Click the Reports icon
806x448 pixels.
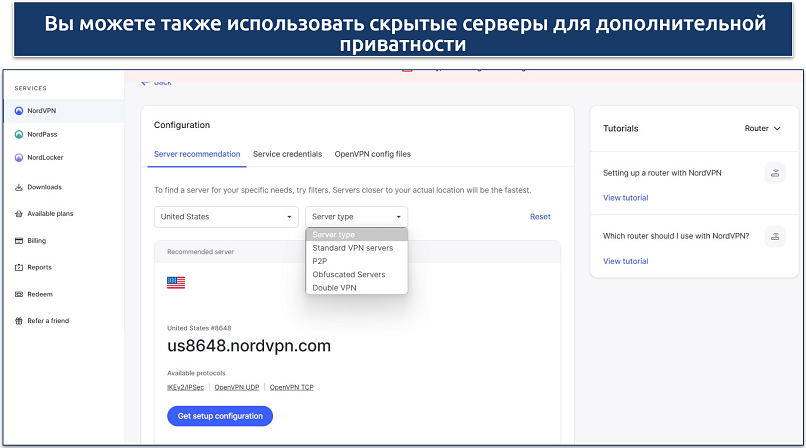click(x=19, y=267)
